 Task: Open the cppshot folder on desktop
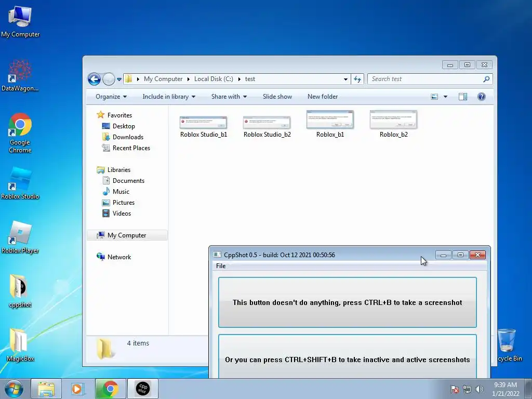(x=20, y=291)
